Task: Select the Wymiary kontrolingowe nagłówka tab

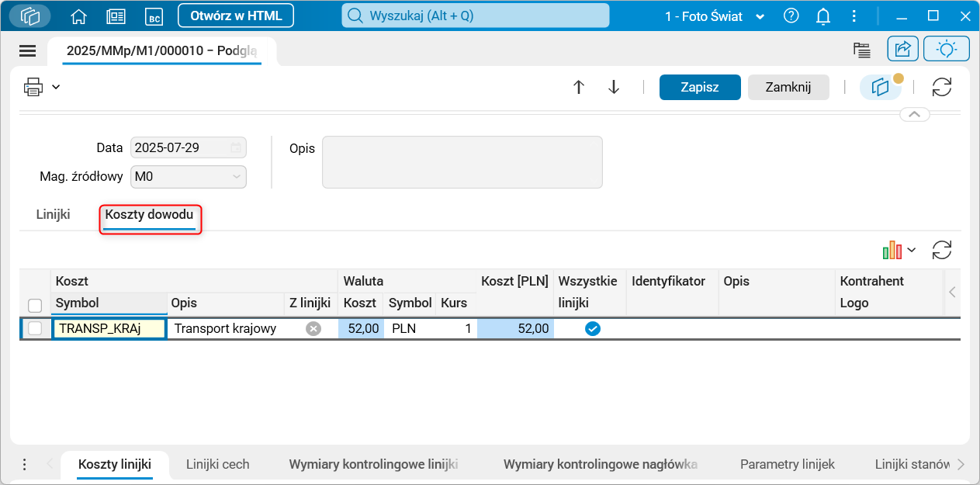Action: (x=601, y=464)
